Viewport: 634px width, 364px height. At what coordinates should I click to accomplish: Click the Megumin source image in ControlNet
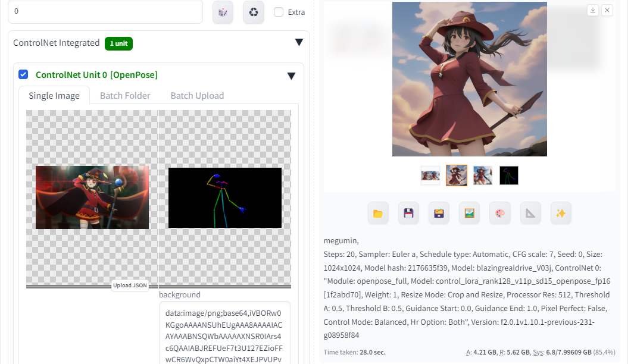click(92, 197)
